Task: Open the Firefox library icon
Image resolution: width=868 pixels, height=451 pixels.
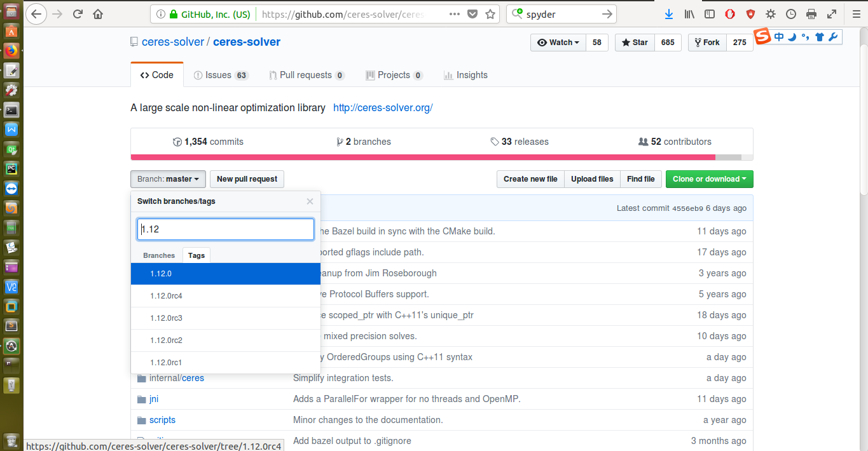Action: tap(689, 14)
